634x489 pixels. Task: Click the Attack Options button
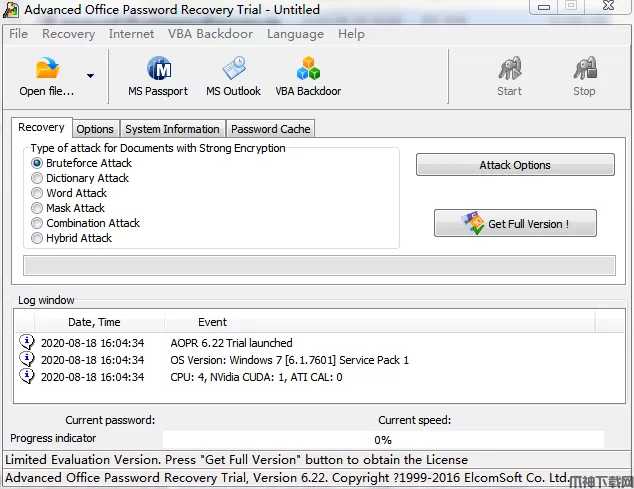pyautogui.click(x=515, y=165)
